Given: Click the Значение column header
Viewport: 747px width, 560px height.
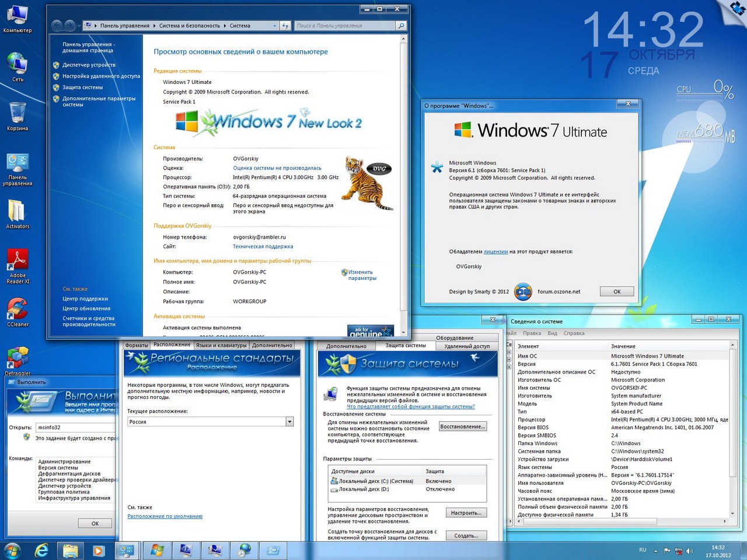Looking at the screenshot, I should point(668,346).
